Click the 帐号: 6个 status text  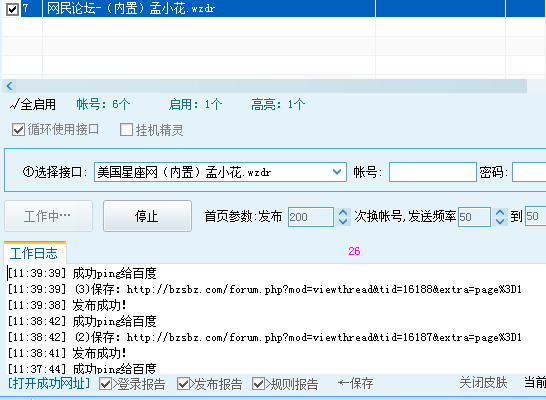[103, 104]
